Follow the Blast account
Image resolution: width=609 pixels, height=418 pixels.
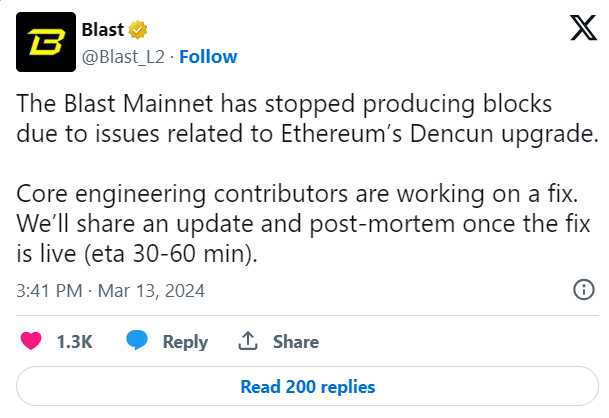(x=208, y=57)
